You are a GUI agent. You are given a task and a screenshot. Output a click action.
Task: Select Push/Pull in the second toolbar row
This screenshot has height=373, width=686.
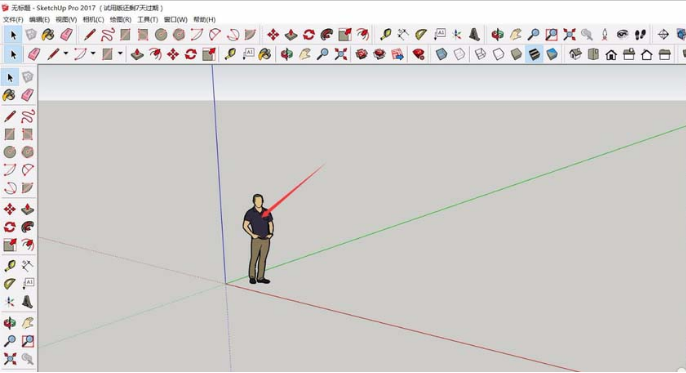137,54
